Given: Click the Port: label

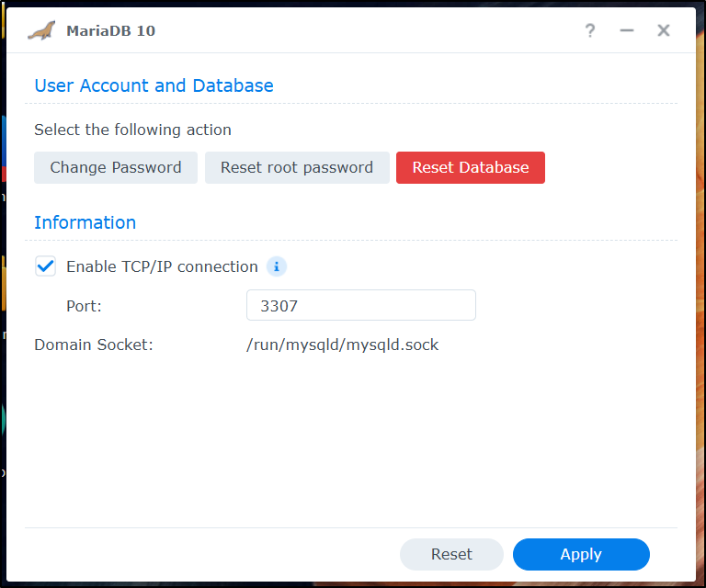Looking at the screenshot, I should (85, 306).
